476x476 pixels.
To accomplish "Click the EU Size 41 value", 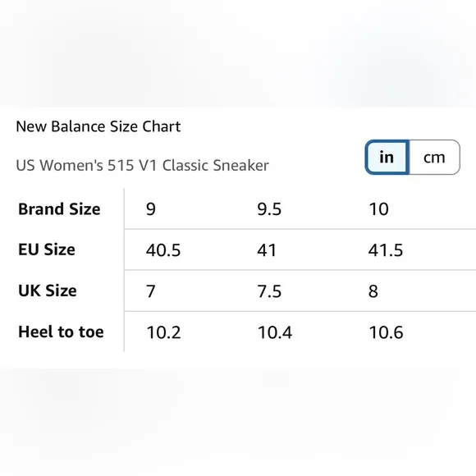I will point(267,250).
